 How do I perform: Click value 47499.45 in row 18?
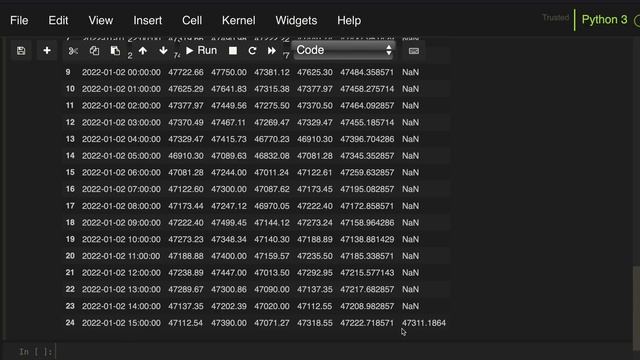click(229, 223)
